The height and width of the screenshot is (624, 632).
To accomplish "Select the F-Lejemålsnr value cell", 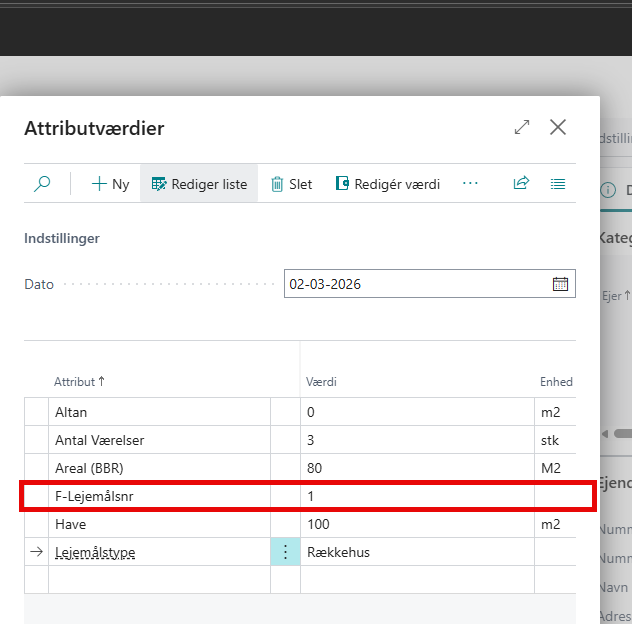I will tap(415, 496).
